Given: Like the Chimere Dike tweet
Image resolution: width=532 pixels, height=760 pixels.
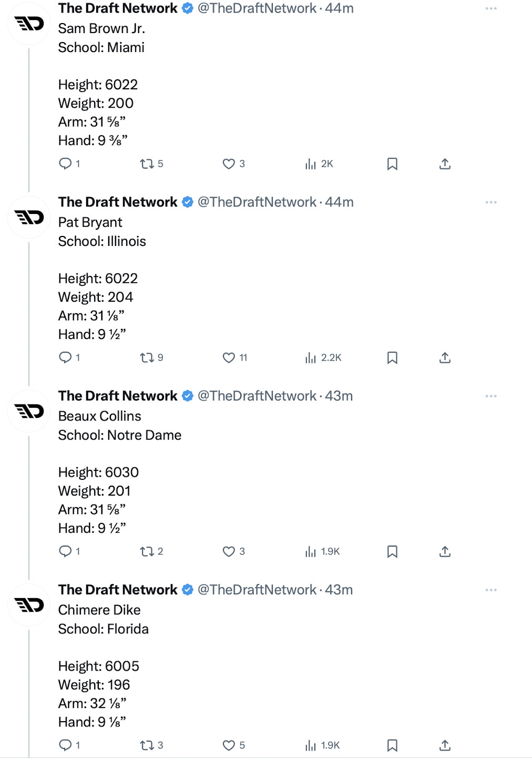Looking at the screenshot, I should point(229,746).
